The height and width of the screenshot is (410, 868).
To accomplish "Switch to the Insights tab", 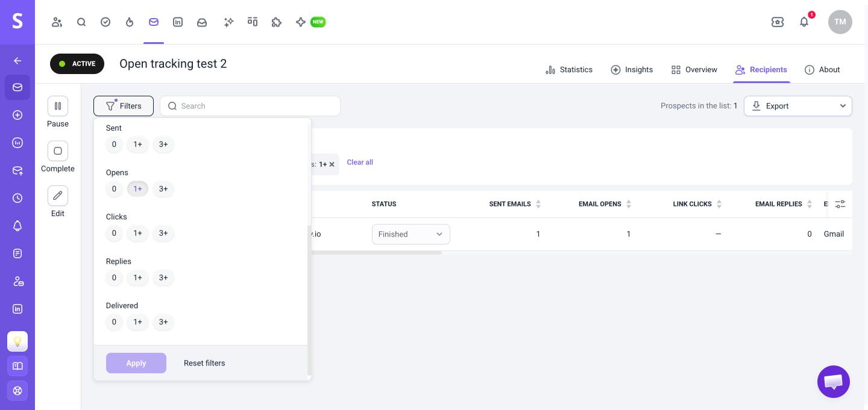I will tap(632, 70).
